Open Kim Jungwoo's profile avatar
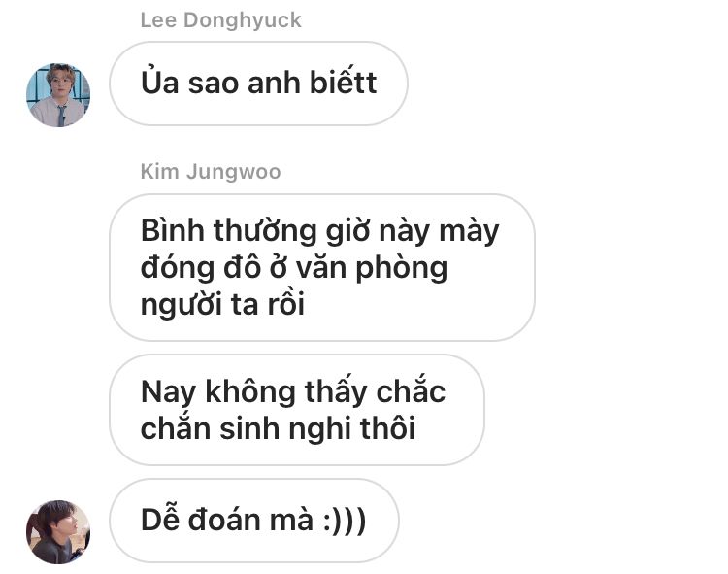Image resolution: width=728 pixels, height=574 pixels. pos(58,531)
